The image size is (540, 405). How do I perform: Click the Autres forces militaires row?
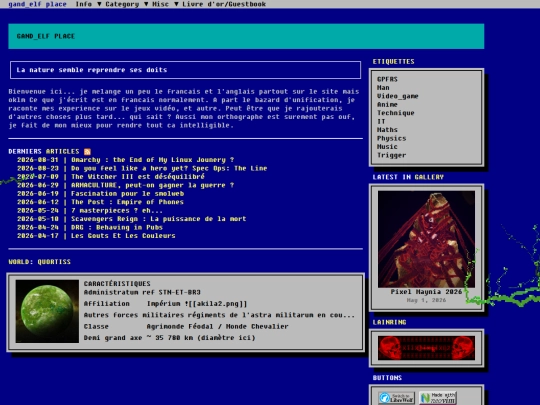click(x=219, y=315)
